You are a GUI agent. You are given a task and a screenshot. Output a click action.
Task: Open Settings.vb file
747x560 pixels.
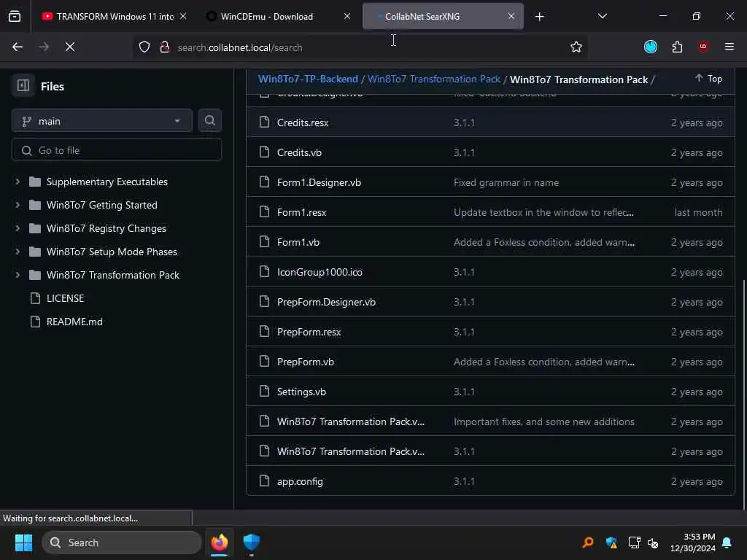pyautogui.click(x=301, y=392)
